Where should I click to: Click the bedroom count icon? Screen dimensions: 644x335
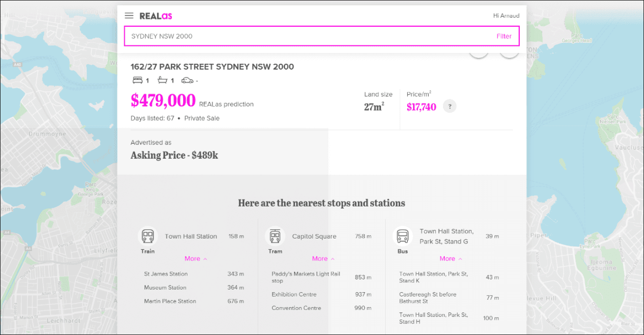tap(137, 80)
